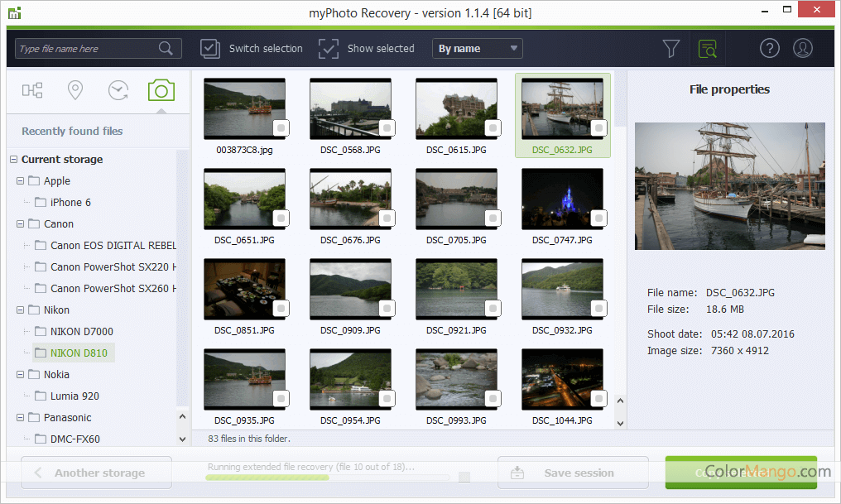Viewport: 841px width, 504px height.
Task: Click the thumbnail grid scroll down arrow
Action: coord(621,423)
